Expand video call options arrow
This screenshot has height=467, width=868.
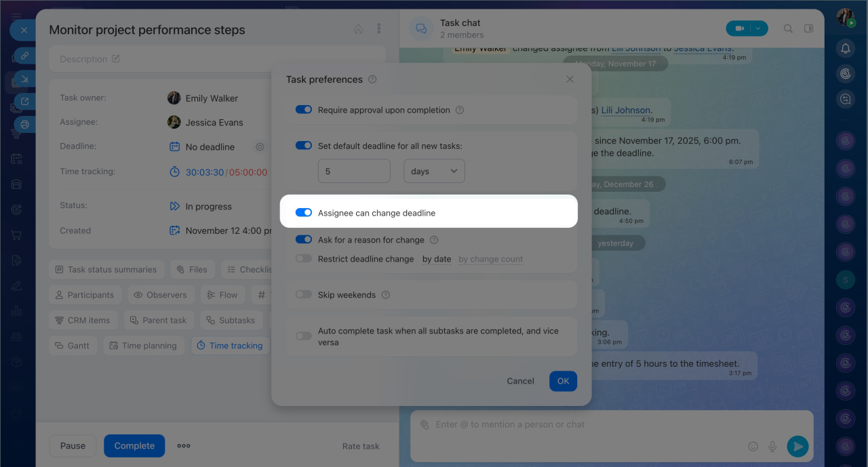click(x=759, y=28)
